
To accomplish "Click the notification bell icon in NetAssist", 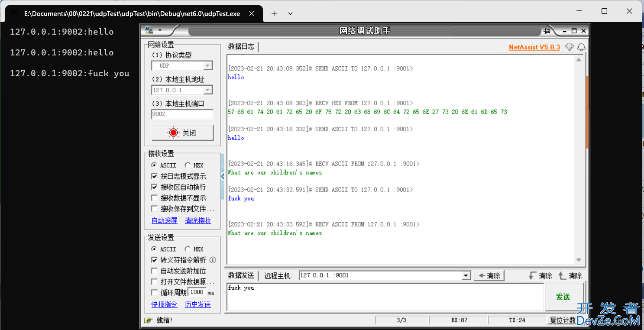I will point(581,47).
